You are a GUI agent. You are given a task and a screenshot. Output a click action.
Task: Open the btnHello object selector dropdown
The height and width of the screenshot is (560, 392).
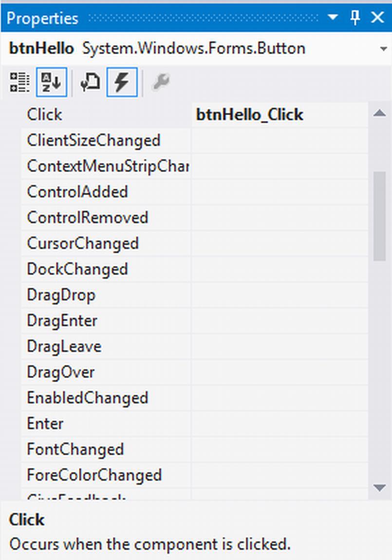click(x=383, y=49)
